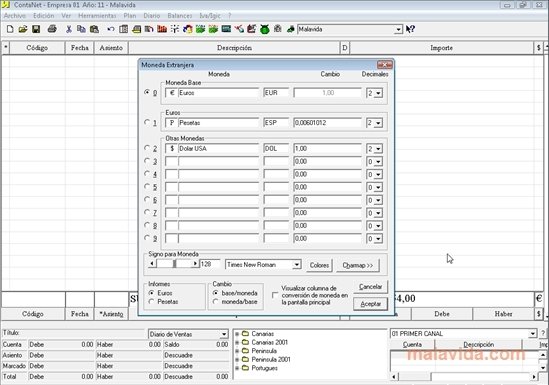Enable Visualizar columna de conversión checkbox

[275, 295]
